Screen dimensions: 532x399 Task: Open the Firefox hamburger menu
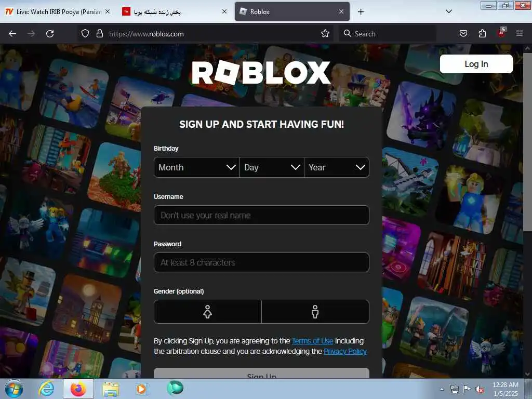tap(520, 34)
